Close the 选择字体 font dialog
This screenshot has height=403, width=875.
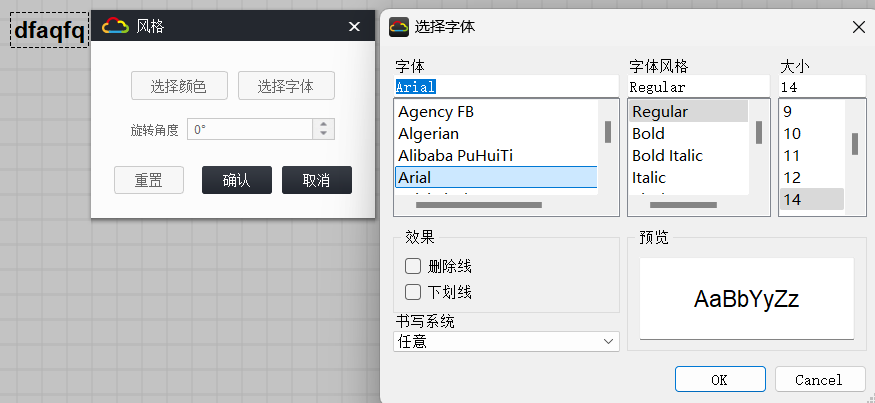[858, 27]
